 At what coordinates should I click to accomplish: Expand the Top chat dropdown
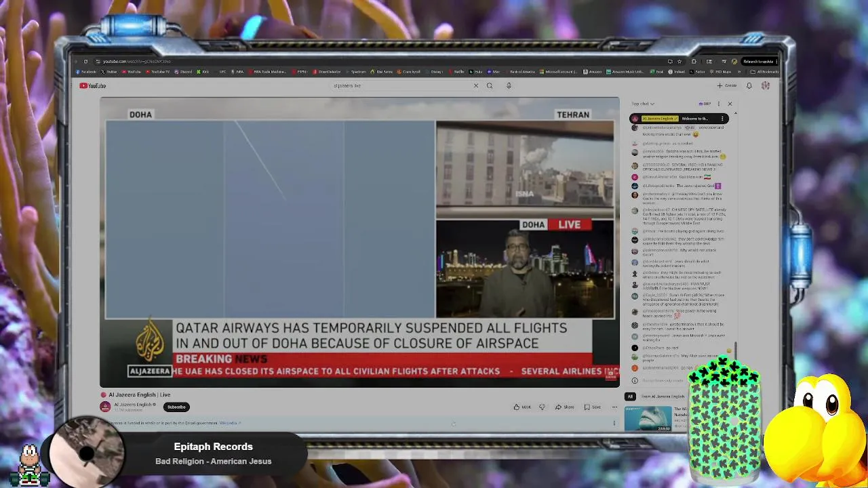pyautogui.click(x=643, y=104)
